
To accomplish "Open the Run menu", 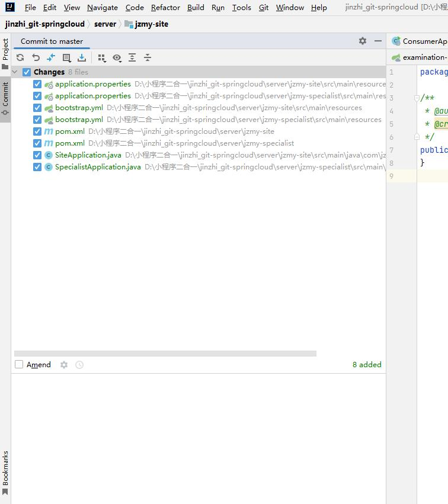I will pyautogui.click(x=218, y=7).
